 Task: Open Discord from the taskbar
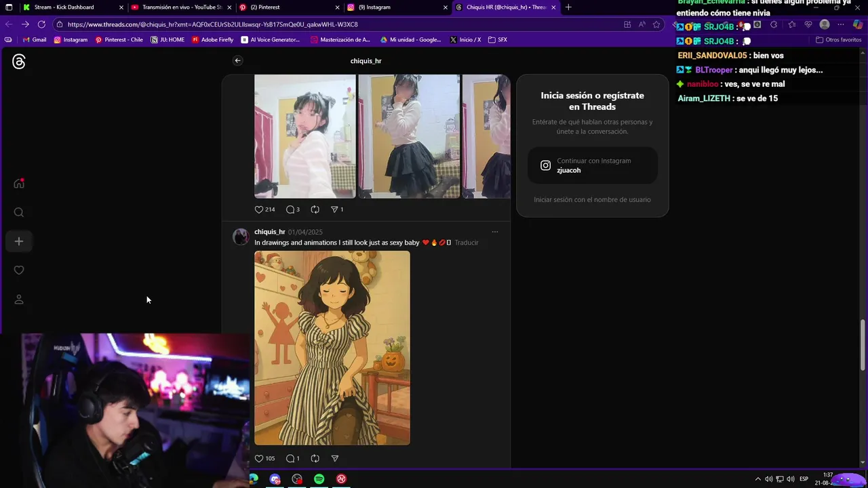pyautogui.click(x=275, y=479)
